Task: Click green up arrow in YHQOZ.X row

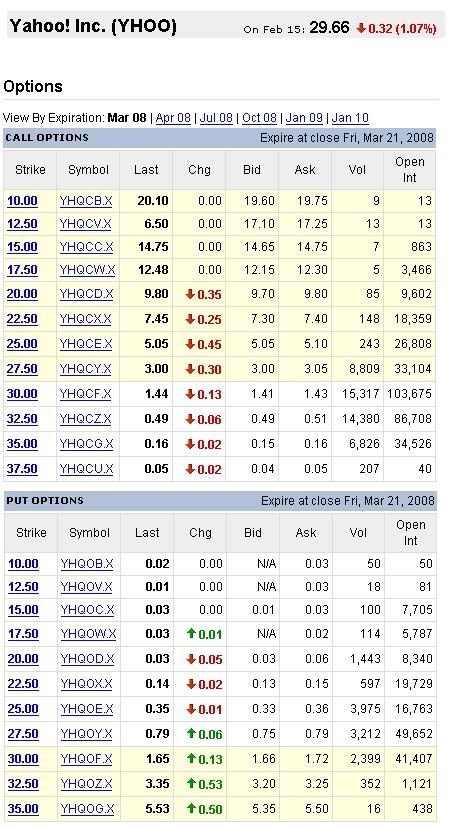Action: click(x=191, y=784)
